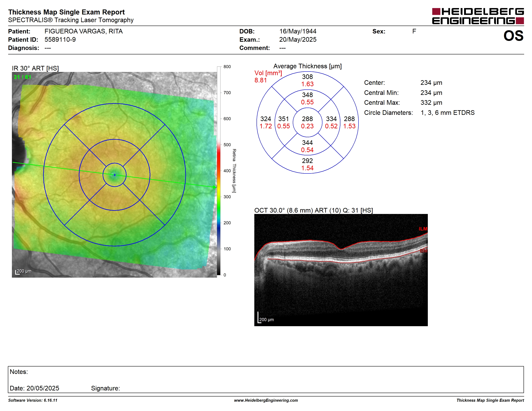Image resolution: width=532 pixels, height=411 pixels.
Task: Select patient name 'FIGUEROA VARGAS, RITA'
Action: click(x=84, y=31)
